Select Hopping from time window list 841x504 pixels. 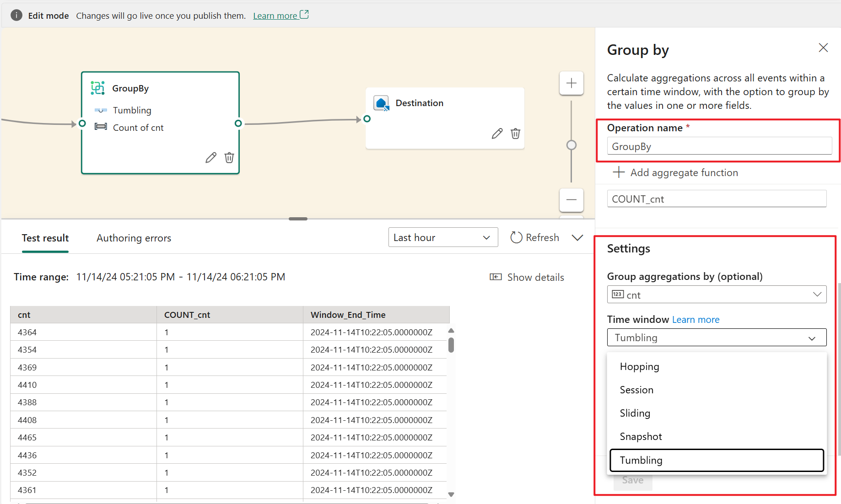click(x=639, y=367)
